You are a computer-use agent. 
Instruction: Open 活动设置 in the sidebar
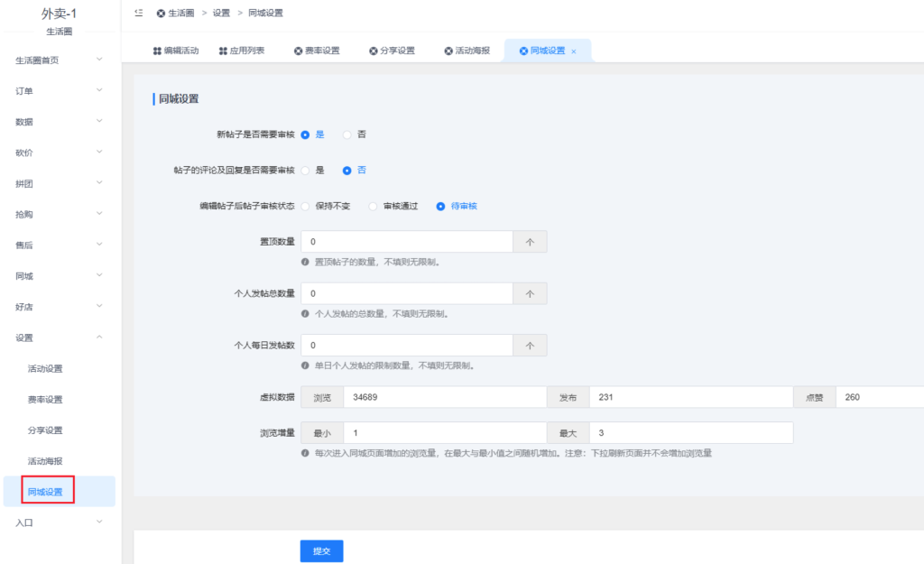pyautogui.click(x=45, y=368)
